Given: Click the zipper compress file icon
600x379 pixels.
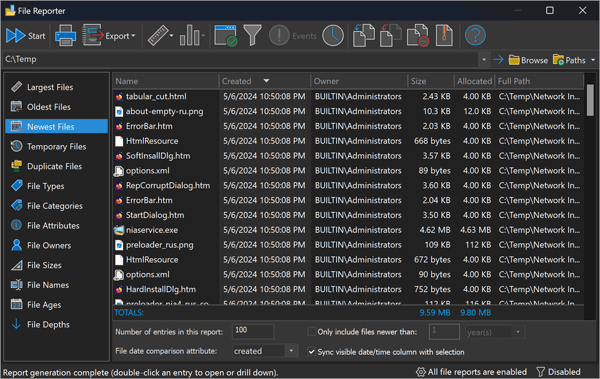Looking at the screenshot, I should [x=444, y=36].
